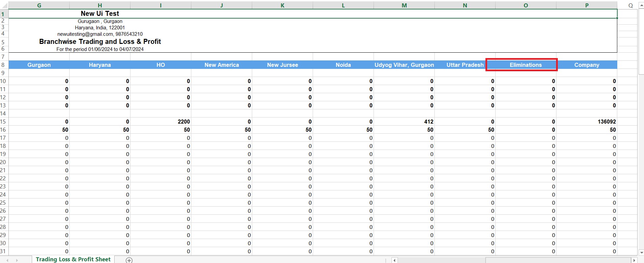Click the horizontal scrollbar right arrow

[635, 260]
